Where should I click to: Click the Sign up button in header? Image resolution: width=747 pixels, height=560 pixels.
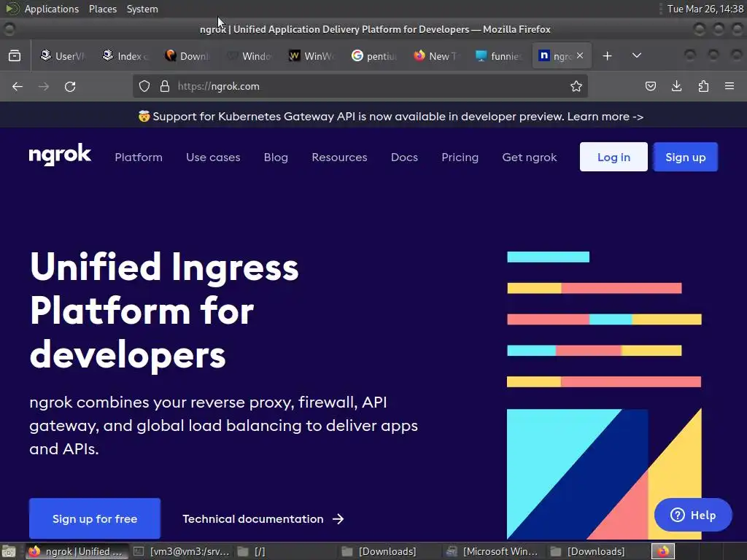point(685,157)
